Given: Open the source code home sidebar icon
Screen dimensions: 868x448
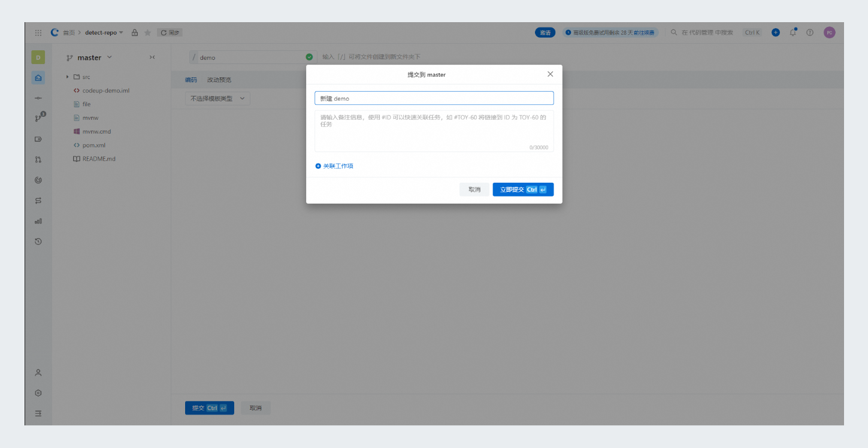Looking at the screenshot, I should tap(38, 77).
